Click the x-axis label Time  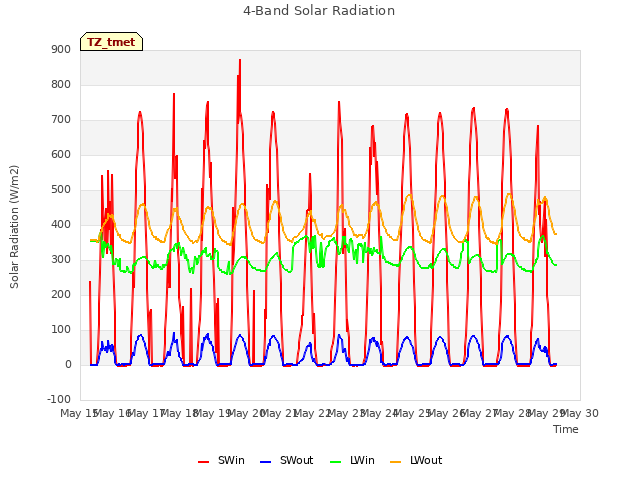click(x=566, y=429)
